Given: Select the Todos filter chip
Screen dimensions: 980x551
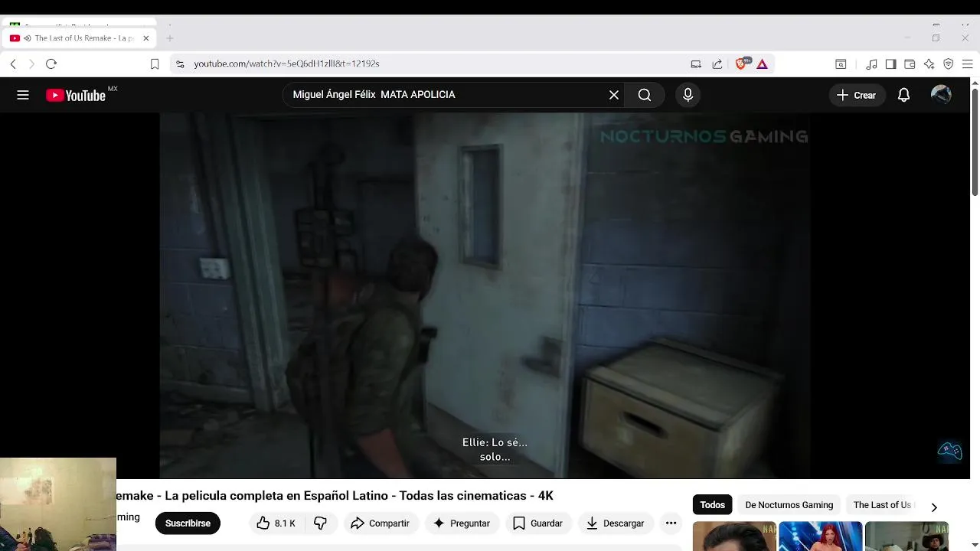Looking at the screenshot, I should point(712,505).
